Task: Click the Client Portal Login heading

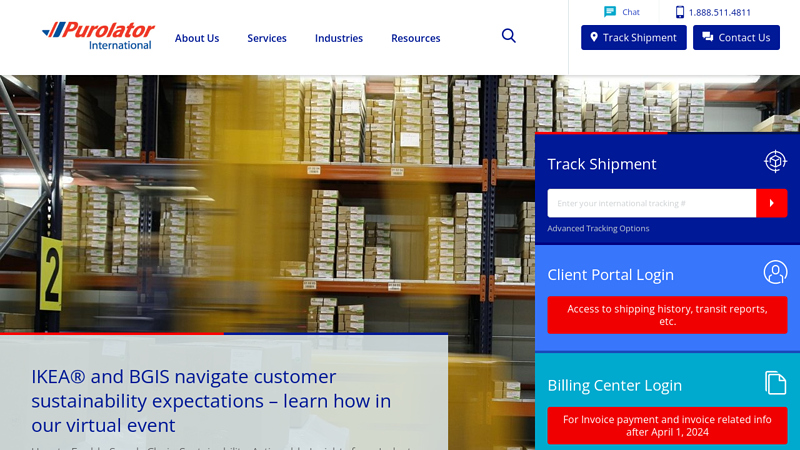Action: [610, 274]
